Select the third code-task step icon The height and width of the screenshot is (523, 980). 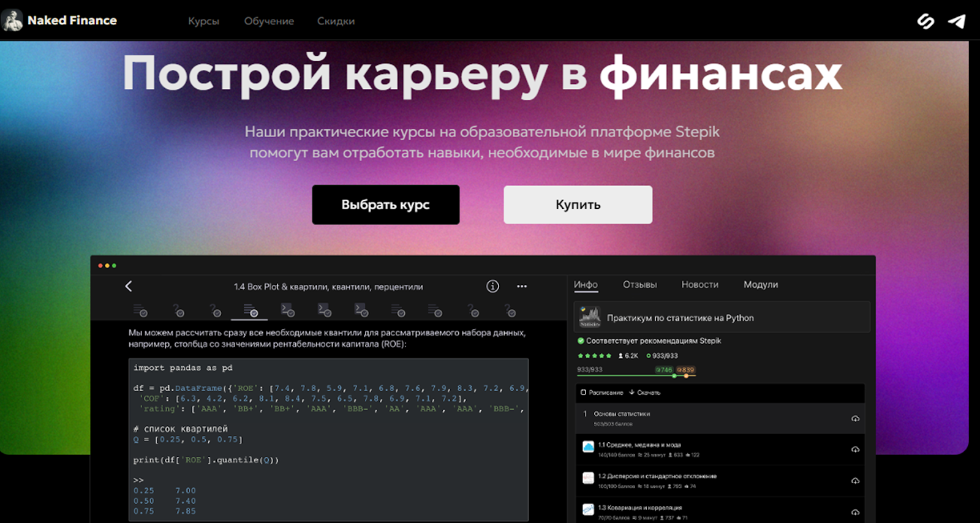click(361, 310)
